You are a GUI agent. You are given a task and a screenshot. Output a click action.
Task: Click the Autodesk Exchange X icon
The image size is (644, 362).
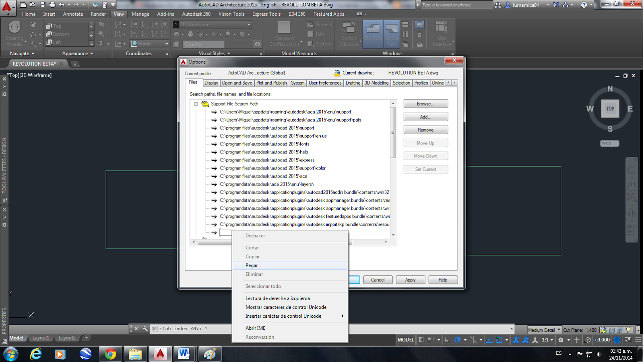(556, 5)
